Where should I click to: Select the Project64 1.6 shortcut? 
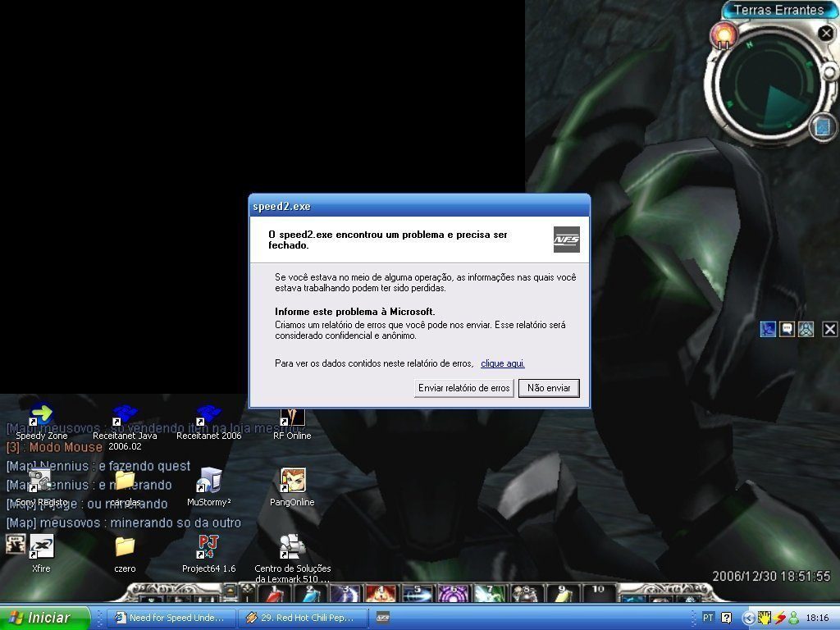coord(209,554)
